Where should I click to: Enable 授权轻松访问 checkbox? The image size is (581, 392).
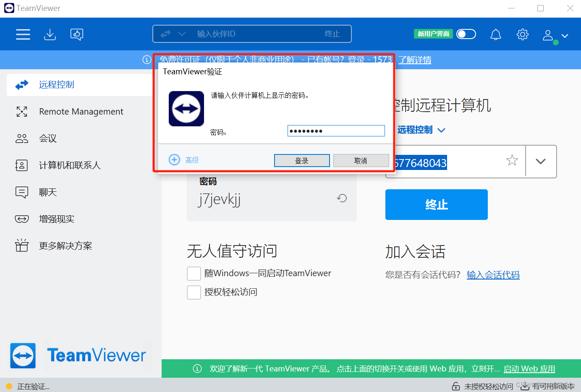coord(194,292)
